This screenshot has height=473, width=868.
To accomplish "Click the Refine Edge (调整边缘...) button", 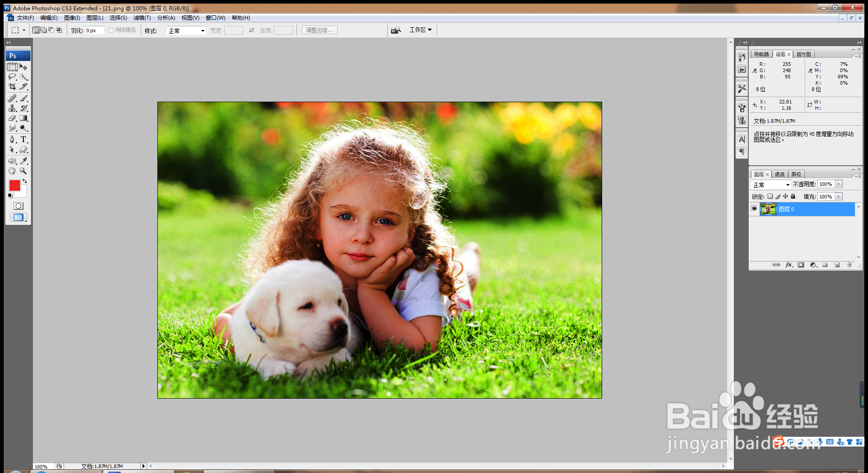I will point(320,30).
